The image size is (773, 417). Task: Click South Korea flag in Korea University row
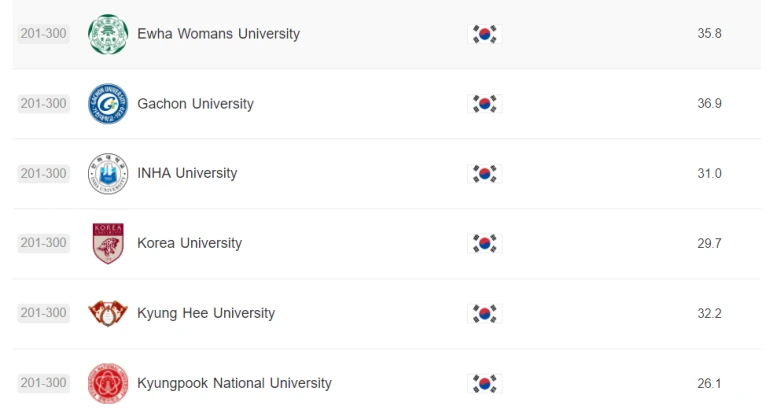[484, 243]
